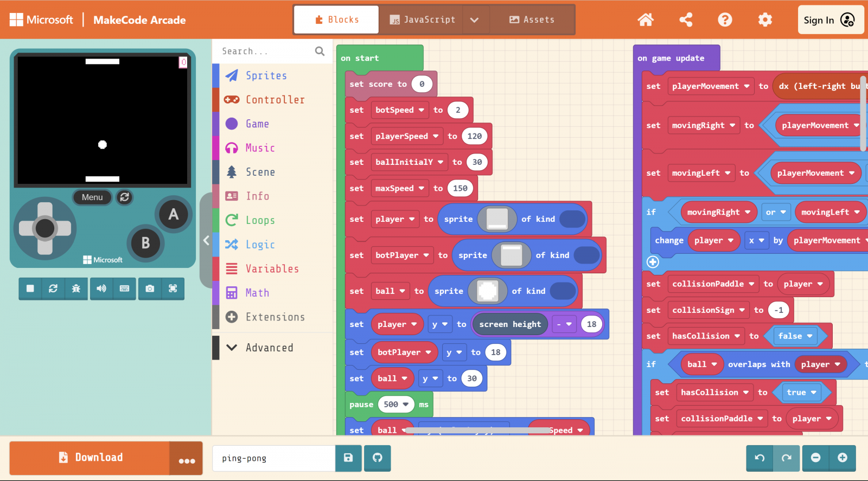Open the 'or' operator dropdown
Screen dimensions: 868x481
[776, 212]
